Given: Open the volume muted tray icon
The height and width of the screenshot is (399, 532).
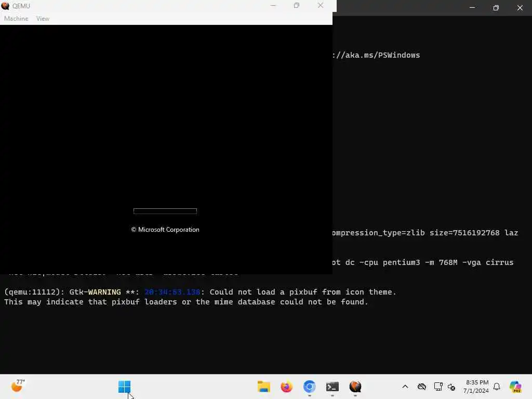Looking at the screenshot, I should (x=451, y=387).
